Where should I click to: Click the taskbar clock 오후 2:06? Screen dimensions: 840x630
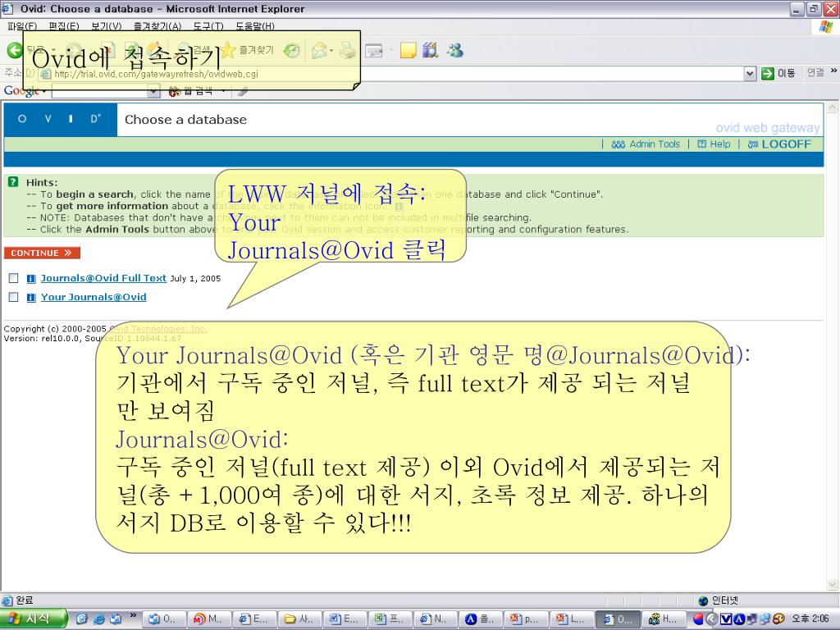pos(810,619)
